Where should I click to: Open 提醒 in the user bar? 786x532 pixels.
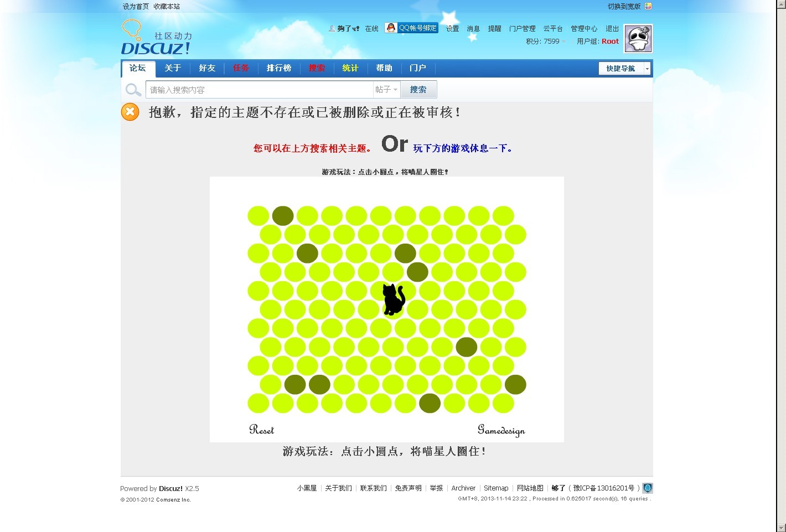coord(494,29)
